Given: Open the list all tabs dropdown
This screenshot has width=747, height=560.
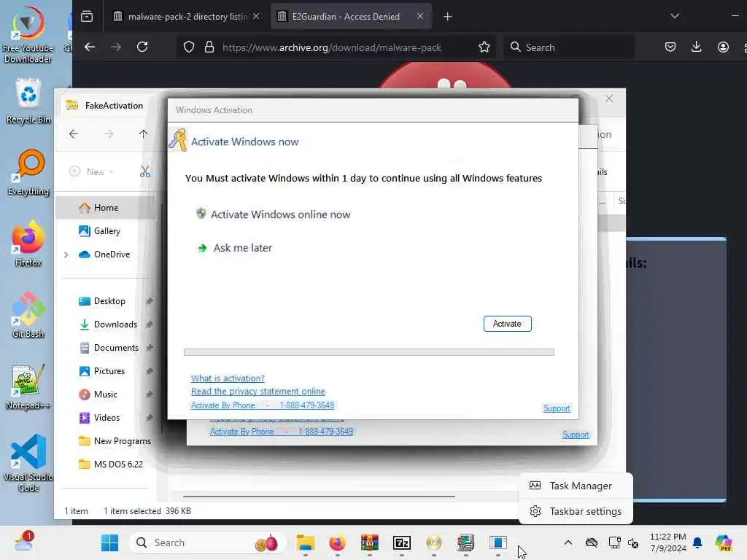Looking at the screenshot, I should [x=674, y=16].
